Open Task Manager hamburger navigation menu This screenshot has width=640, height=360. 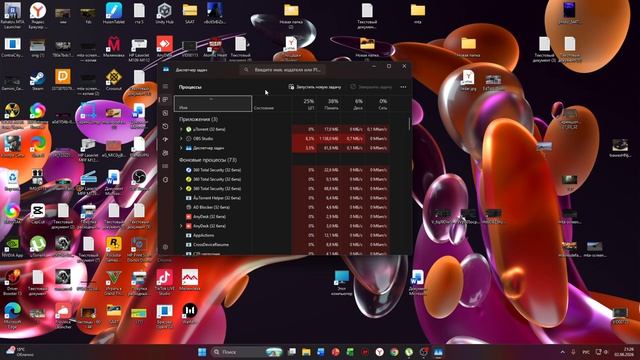pyautogui.click(x=165, y=87)
